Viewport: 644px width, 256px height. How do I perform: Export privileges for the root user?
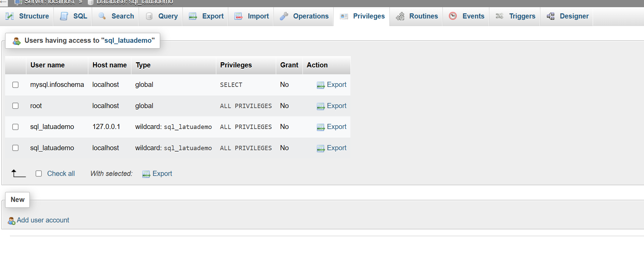pyautogui.click(x=332, y=106)
